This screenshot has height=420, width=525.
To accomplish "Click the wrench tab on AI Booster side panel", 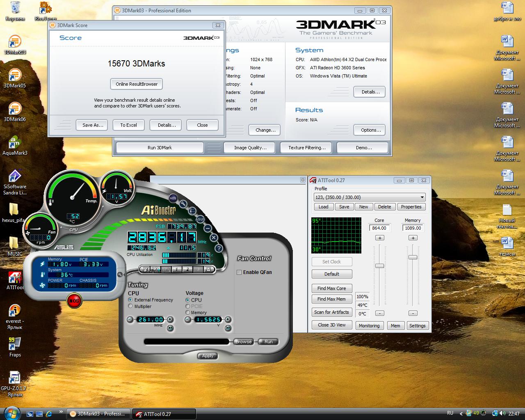I will 120,274.
